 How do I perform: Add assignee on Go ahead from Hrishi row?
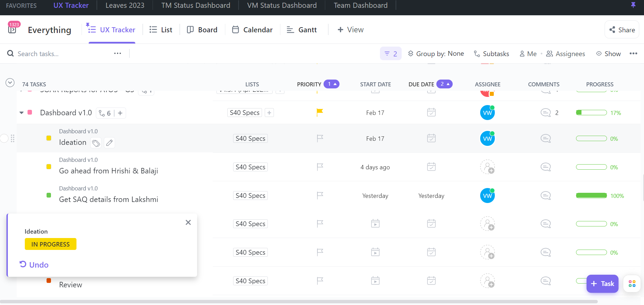click(487, 167)
